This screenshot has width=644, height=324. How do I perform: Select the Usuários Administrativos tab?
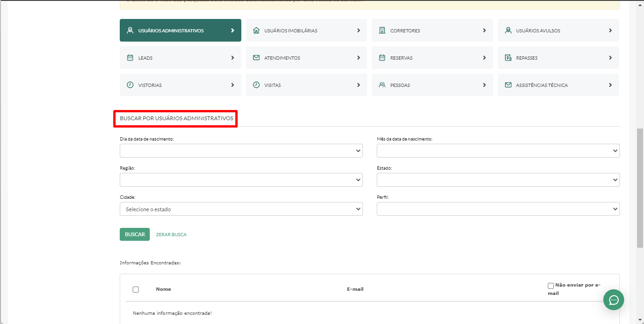tap(180, 31)
